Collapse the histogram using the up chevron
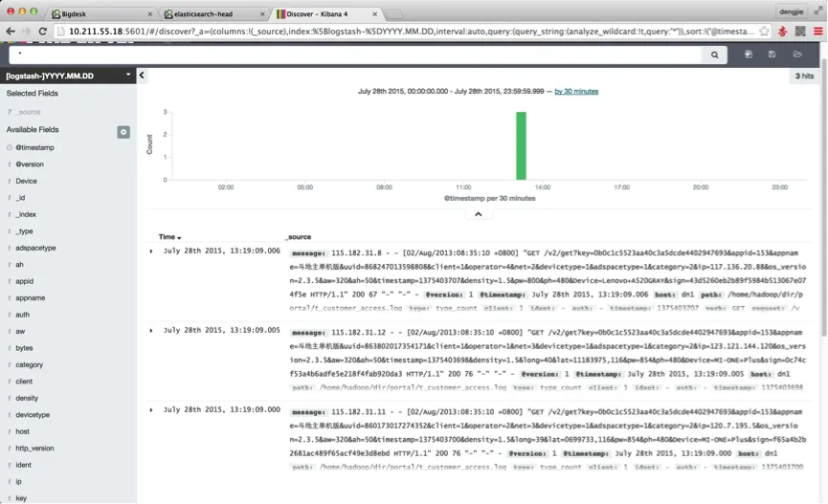The image size is (828, 504). tap(479, 213)
